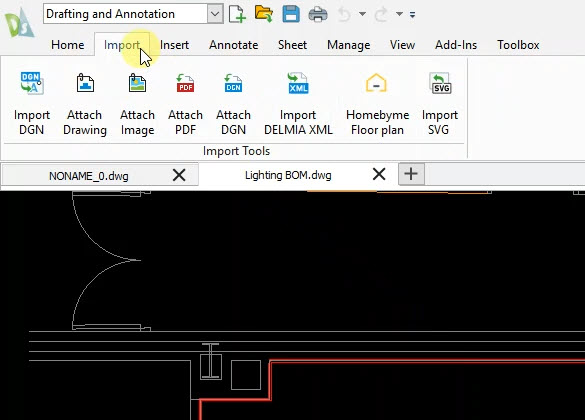Open the Insert ribbon tab
This screenshot has height=420, width=585.
pos(174,45)
